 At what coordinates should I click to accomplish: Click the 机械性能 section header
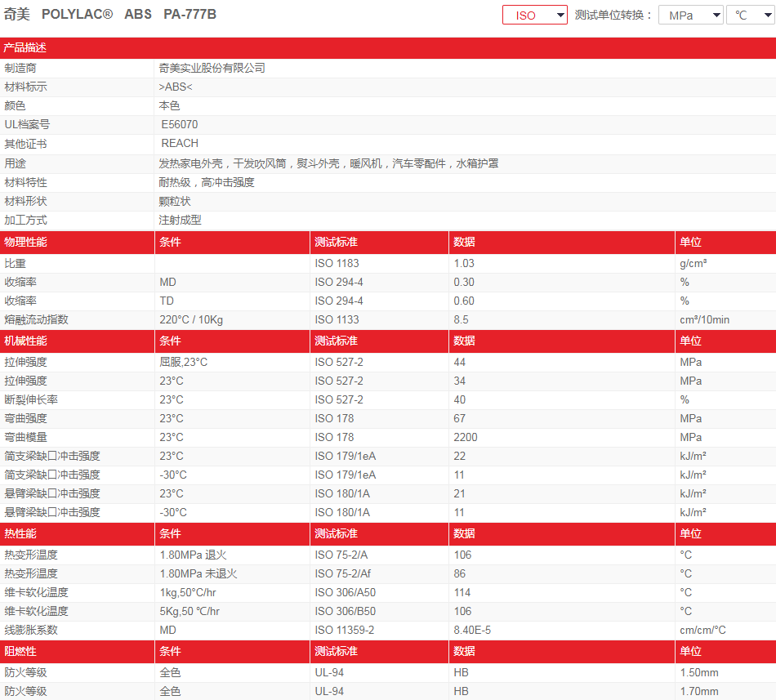coord(26,341)
